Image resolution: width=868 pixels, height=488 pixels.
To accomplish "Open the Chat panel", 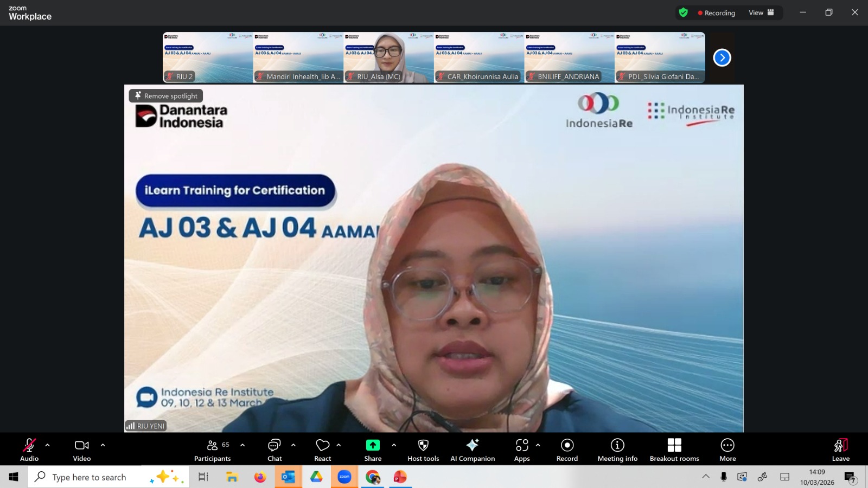I will click(275, 450).
